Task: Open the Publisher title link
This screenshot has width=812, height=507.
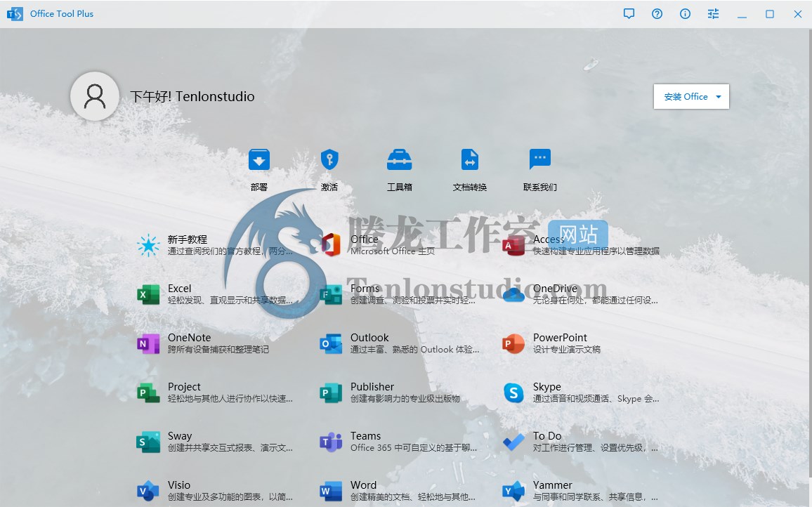Action: point(372,387)
